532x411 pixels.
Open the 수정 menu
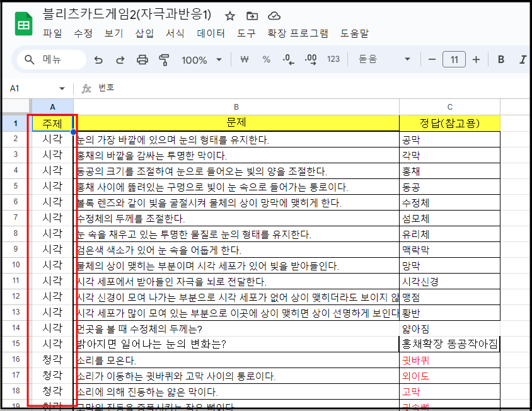point(83,33)
